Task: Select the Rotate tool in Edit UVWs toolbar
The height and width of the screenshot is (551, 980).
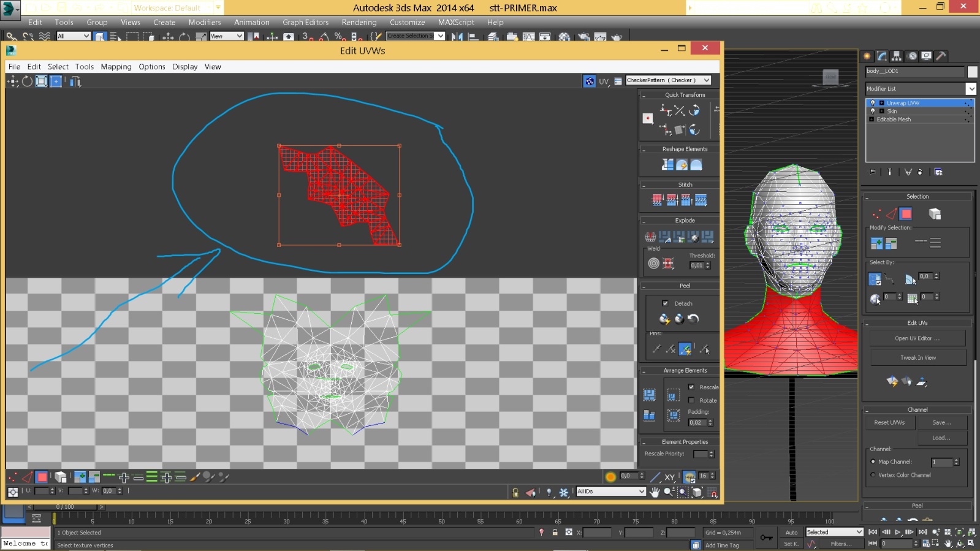Action: [x=27, y=82]
